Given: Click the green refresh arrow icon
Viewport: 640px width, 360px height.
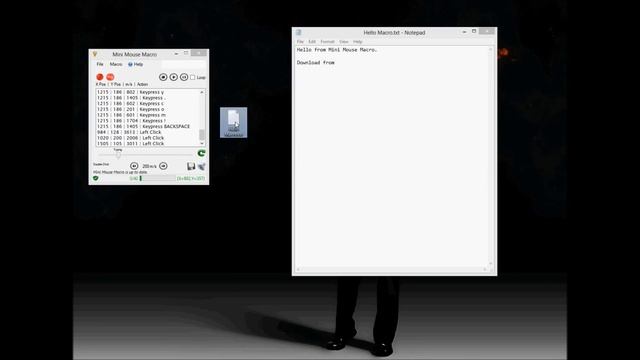Looking at the screenshot, I should click(x=201, y=153).
